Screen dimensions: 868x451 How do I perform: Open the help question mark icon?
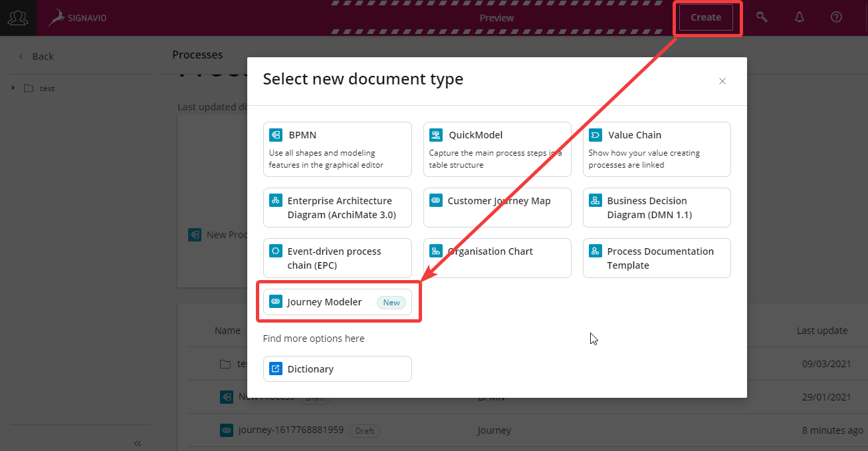click(x=837, y=17)
